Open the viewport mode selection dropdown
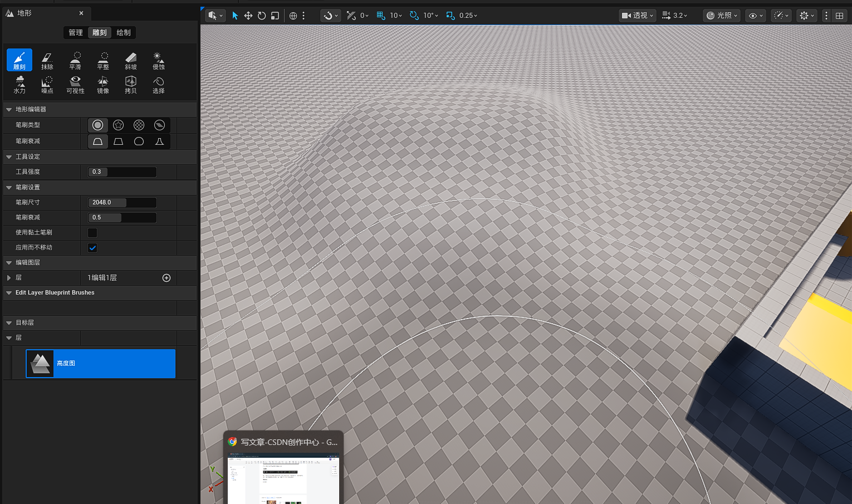852x504 pixels. [x=216, y=16]
